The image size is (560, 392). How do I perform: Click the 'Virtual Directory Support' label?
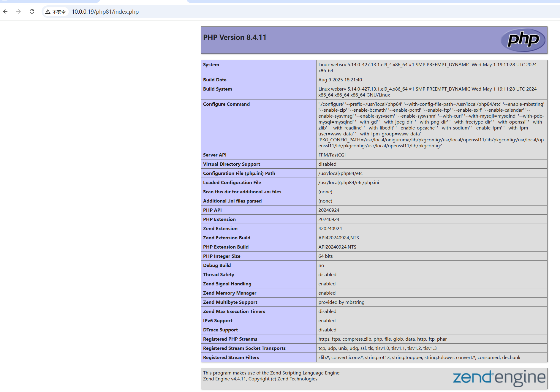232,164
